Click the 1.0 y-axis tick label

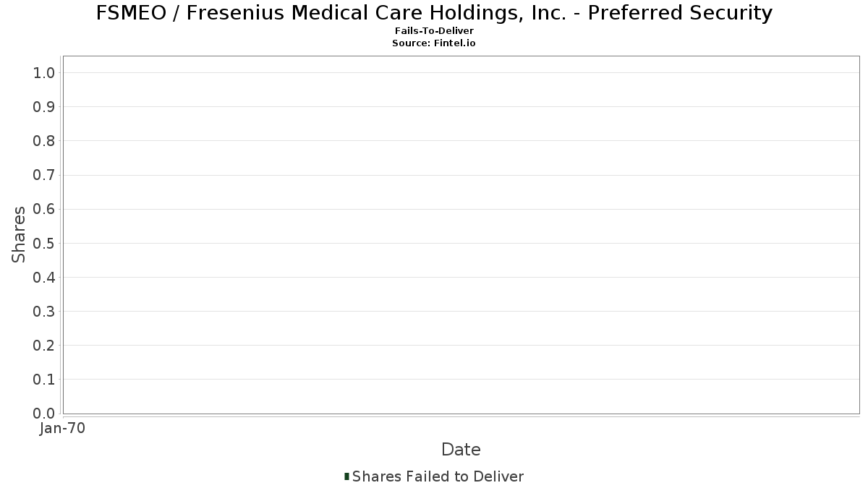[x=44, y=73]
